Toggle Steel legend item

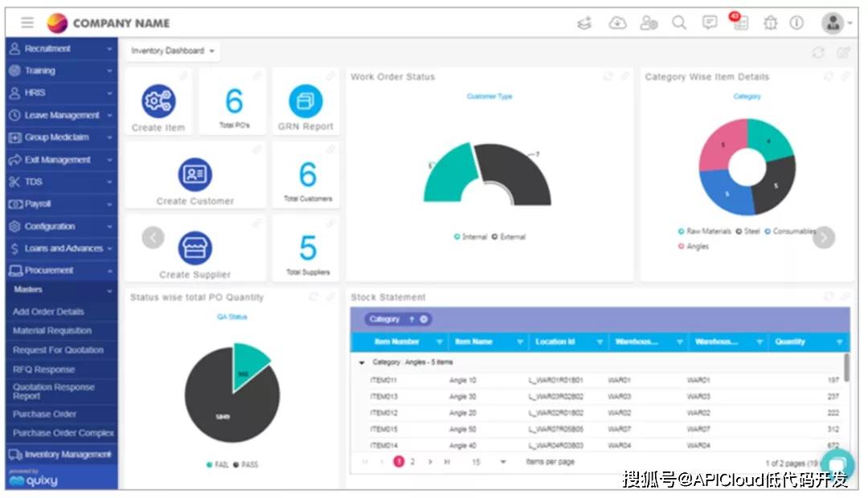pos(747,231)
